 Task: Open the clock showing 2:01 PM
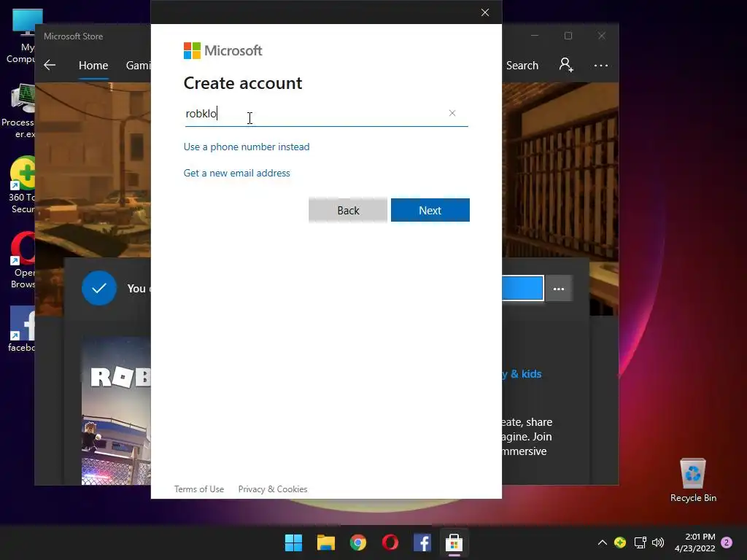(695, 542)
